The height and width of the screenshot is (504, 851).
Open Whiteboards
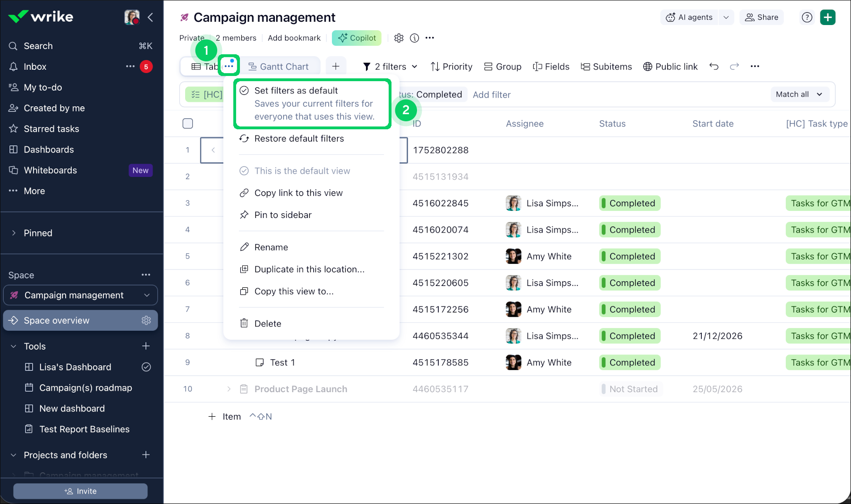tap(50, 170)
